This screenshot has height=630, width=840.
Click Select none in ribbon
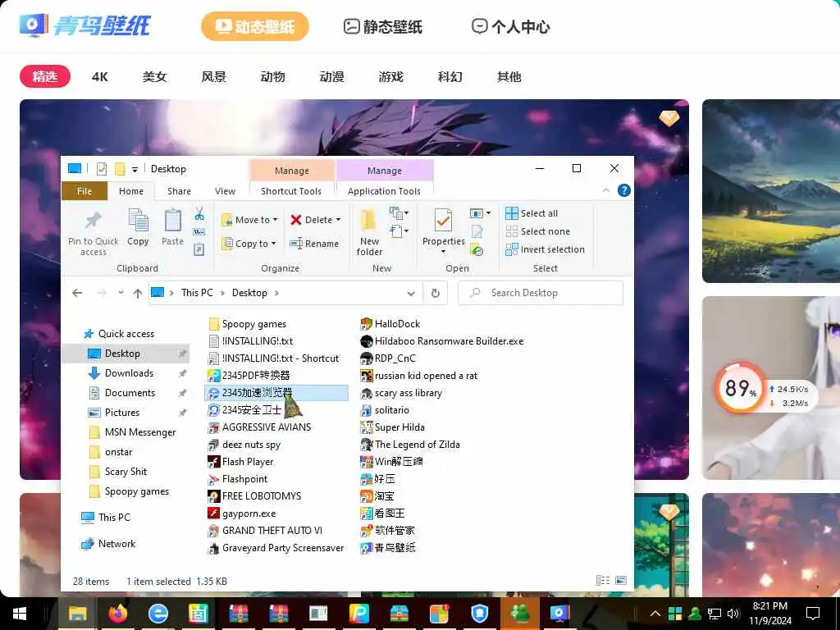tap(538, 231)
